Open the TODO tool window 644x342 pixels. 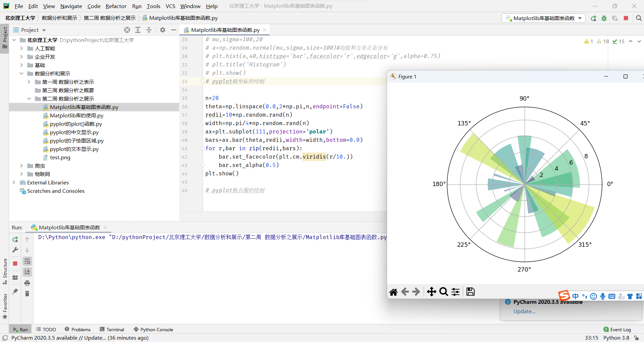pos(46,330)
